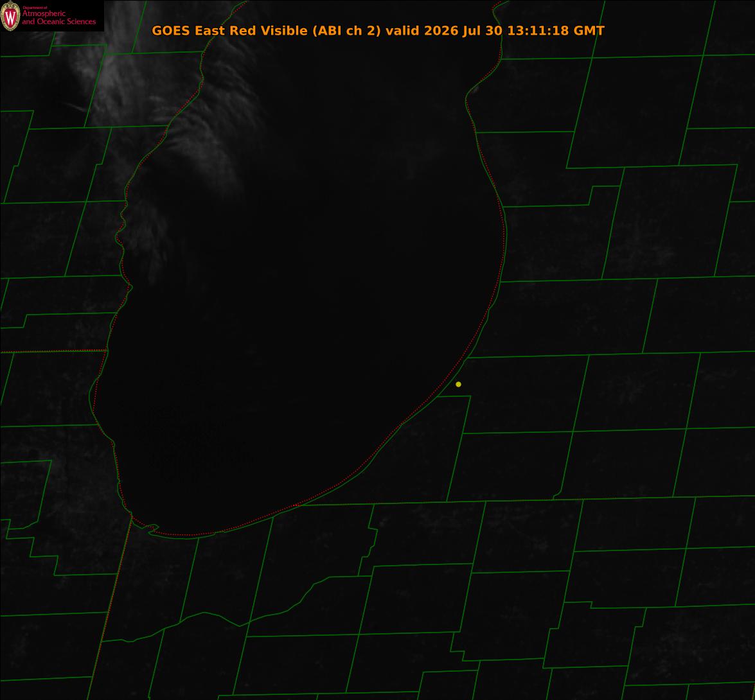
Task: Click the GMT label ending the title
Action: [589, 30]
